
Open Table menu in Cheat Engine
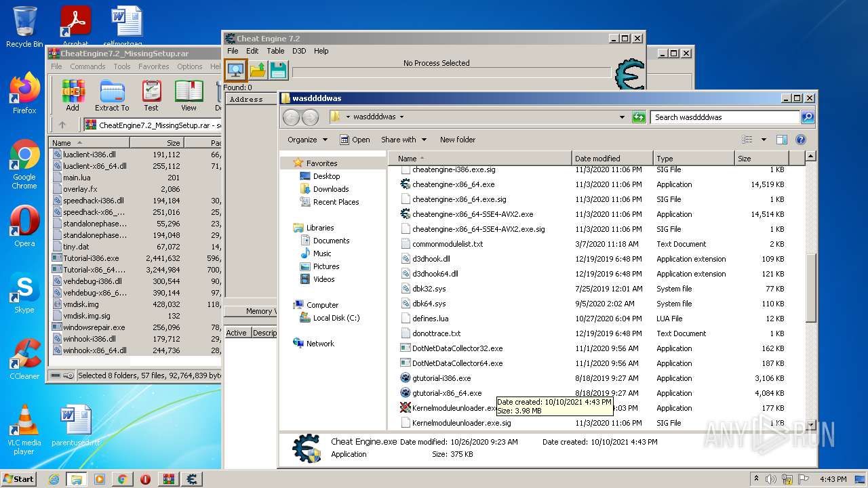coord(275,51)
